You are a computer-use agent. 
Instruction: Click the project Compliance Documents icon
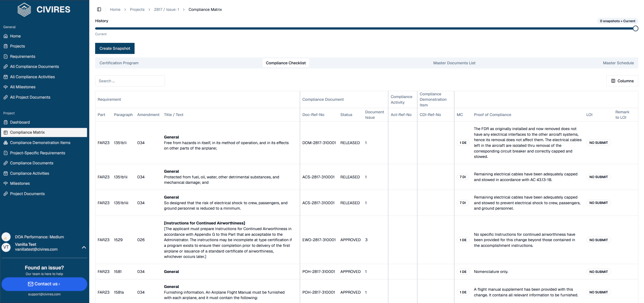point(5,163)
